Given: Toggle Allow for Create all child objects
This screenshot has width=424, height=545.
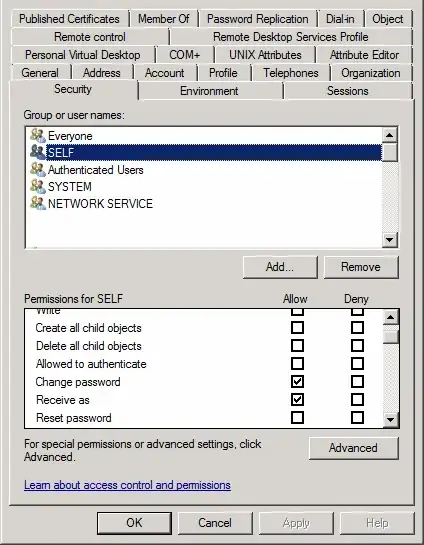Looking at the screenshot, I should click(x=297, y=328).
